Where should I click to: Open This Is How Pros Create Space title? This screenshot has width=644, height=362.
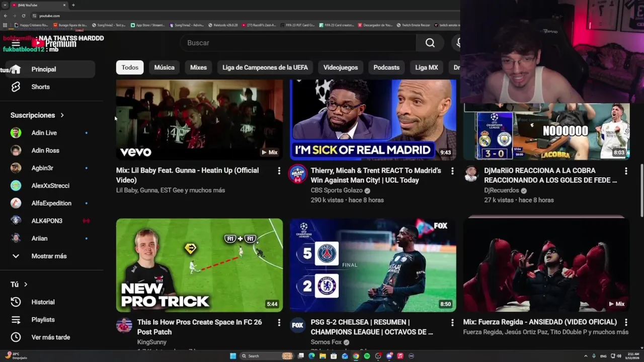[199, 327]
